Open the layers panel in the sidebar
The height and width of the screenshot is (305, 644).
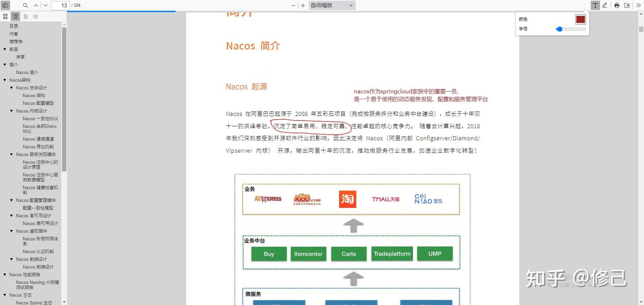pyautogui.click(x=35, y=16)
